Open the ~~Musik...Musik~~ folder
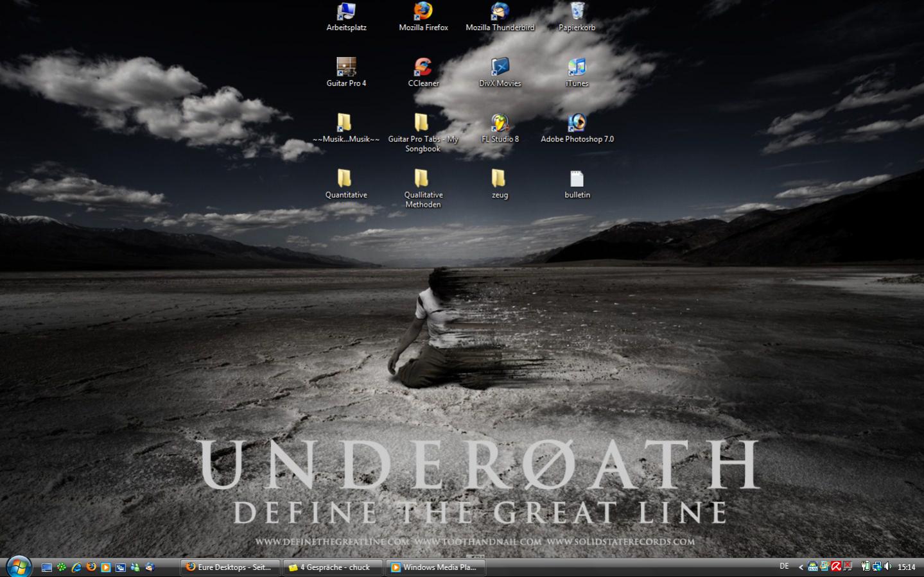924x577 pixels. [346, 128]
